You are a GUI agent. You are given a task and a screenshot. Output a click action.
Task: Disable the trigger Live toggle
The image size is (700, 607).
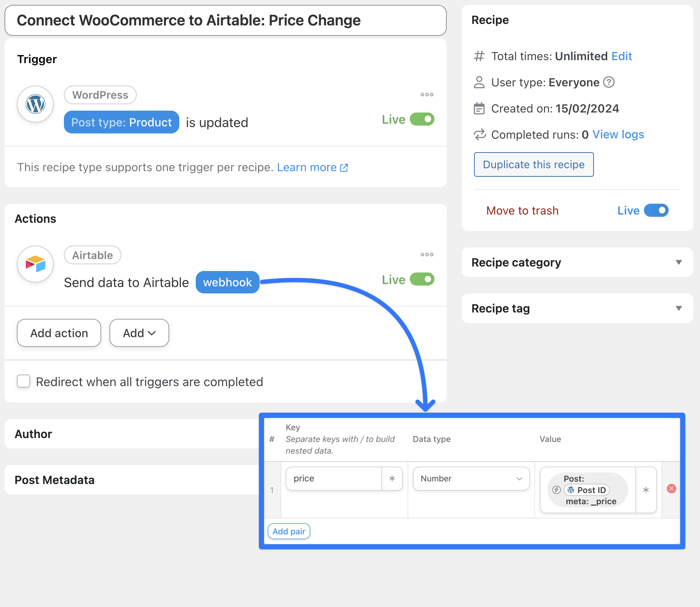coord(422,119)
